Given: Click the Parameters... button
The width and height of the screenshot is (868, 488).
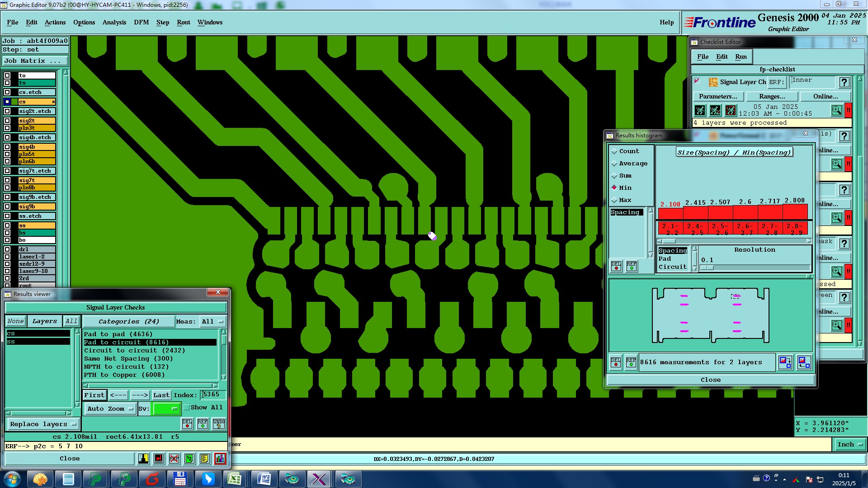Looking at the screenshot, I should (x=718, y=96).
